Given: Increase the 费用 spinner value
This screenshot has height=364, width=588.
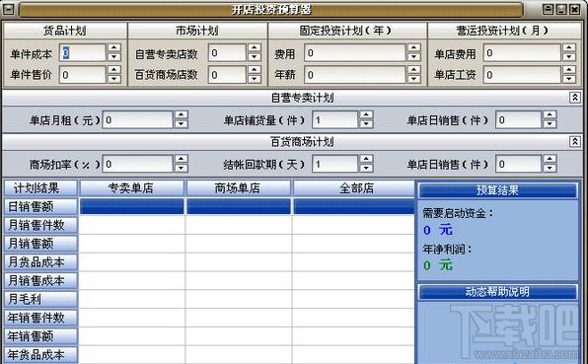Looking at the screenshot, I should coord(414,48).
